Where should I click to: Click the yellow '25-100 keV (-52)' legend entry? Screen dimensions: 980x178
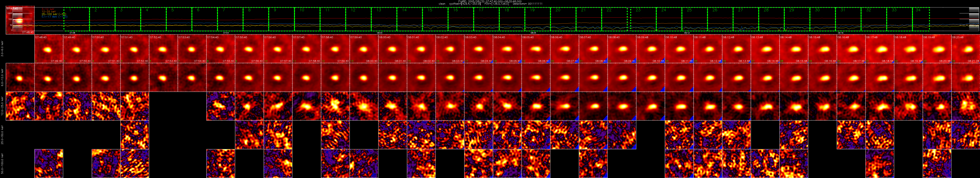(54, 14)
